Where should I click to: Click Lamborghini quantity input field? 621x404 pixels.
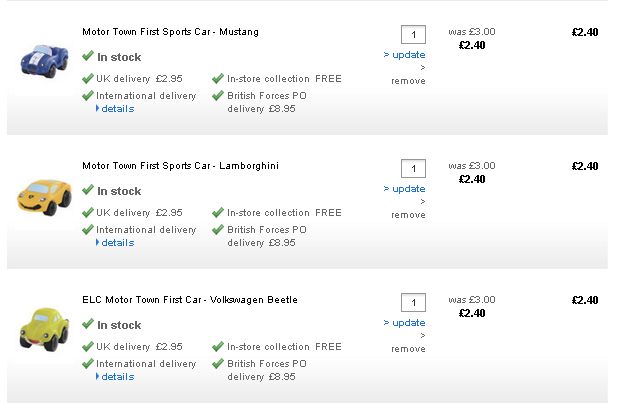(413, 168)
